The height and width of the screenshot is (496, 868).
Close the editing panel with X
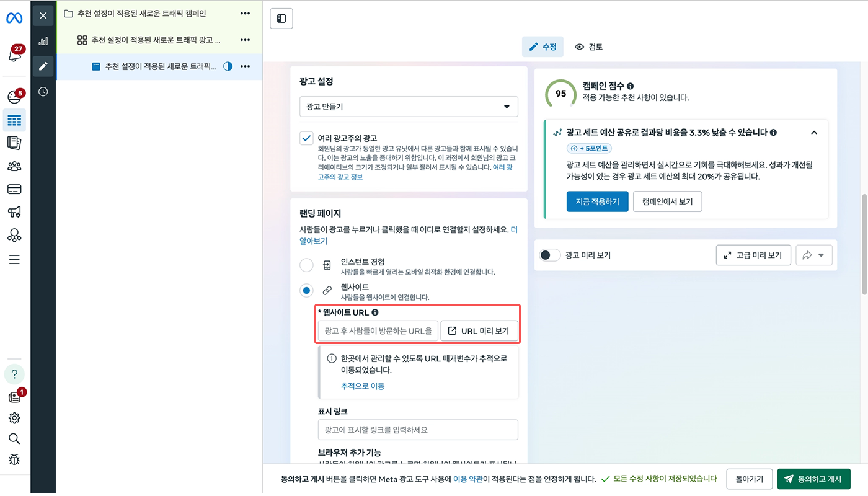[x=43, y=15]
